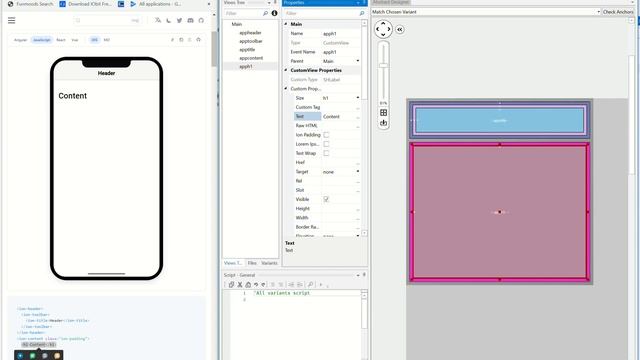The height and width of the screenshot is (360, 640).
Task: Select apptoolbar in the Views Tree
Action: click(251, 41)
